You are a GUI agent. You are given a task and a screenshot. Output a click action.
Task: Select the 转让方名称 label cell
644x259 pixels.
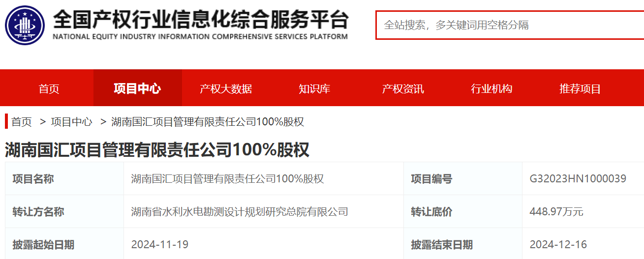click(x=64, y=211)
